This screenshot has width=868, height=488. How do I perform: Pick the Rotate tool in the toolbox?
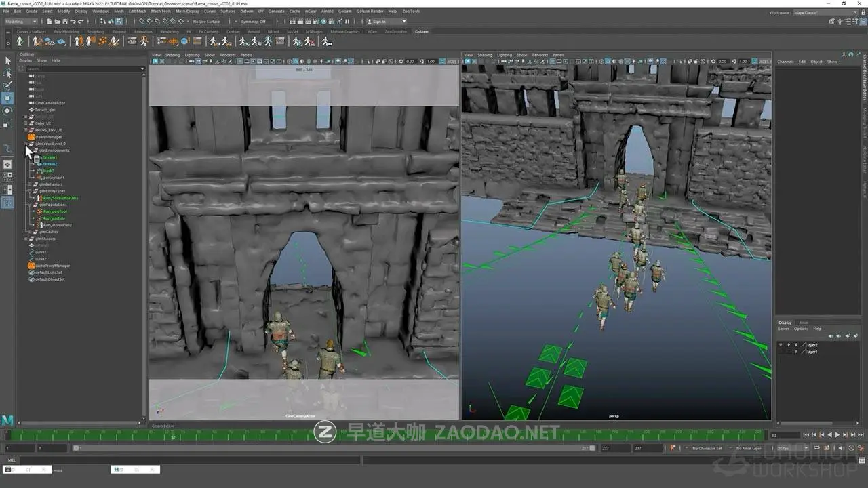(x=8, y=110)
